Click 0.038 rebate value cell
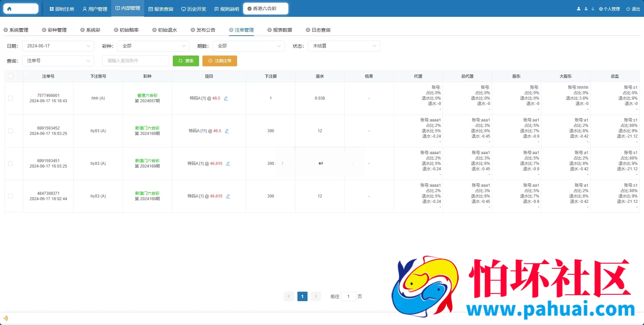Viewport: 644px width, 325px height. pos(320,98)
